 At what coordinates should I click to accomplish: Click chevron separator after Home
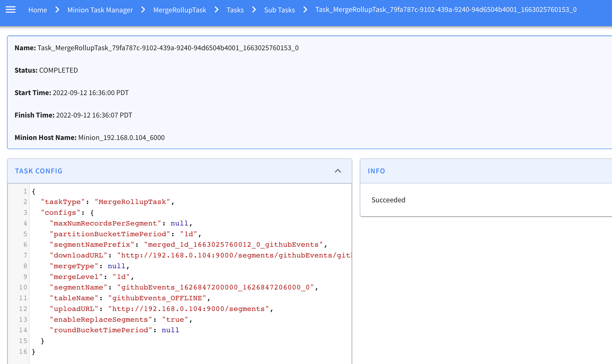pos(57,10)
